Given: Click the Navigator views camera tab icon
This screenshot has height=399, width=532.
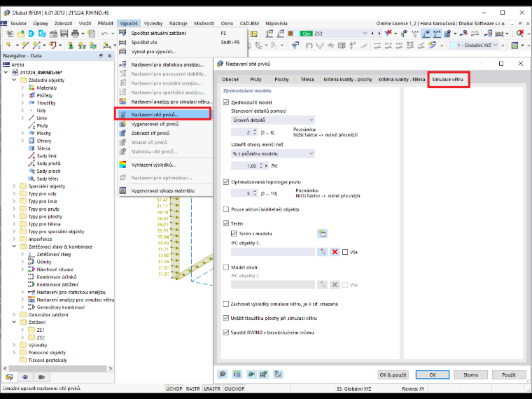Looking at the screenshot, I should click(x=41, y=377).
